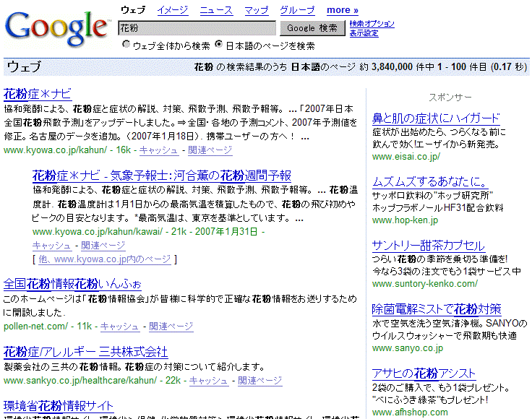Open '花粉症/アレルギー 三共株式会社' result
Viewport: 532px width, 419px height.
coord(85,353)
